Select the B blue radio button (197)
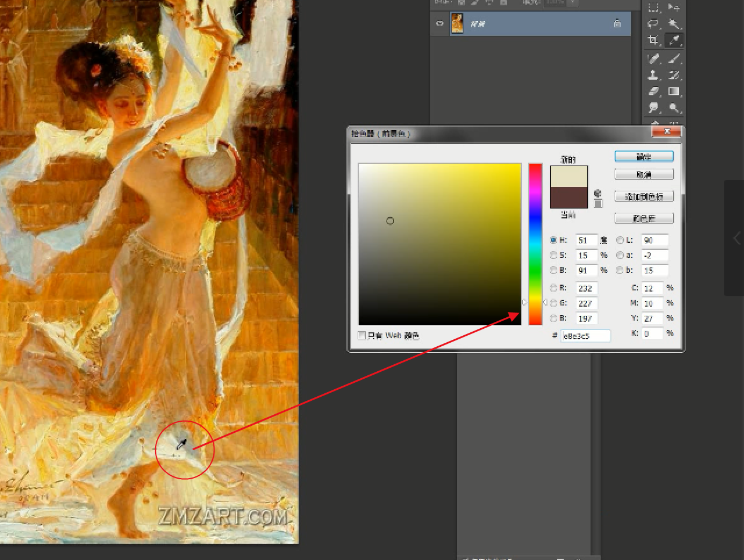Image resolution: width=744 pixels, height=560 pixels. 553,318
